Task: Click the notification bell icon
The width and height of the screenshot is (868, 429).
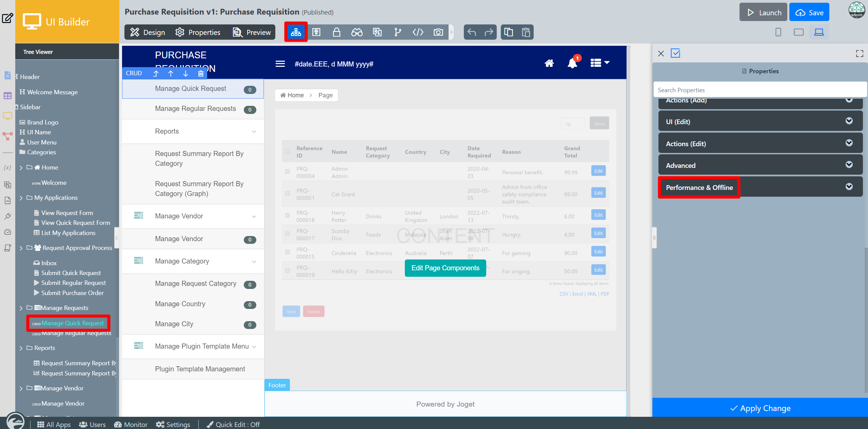Action: (572, 63)
